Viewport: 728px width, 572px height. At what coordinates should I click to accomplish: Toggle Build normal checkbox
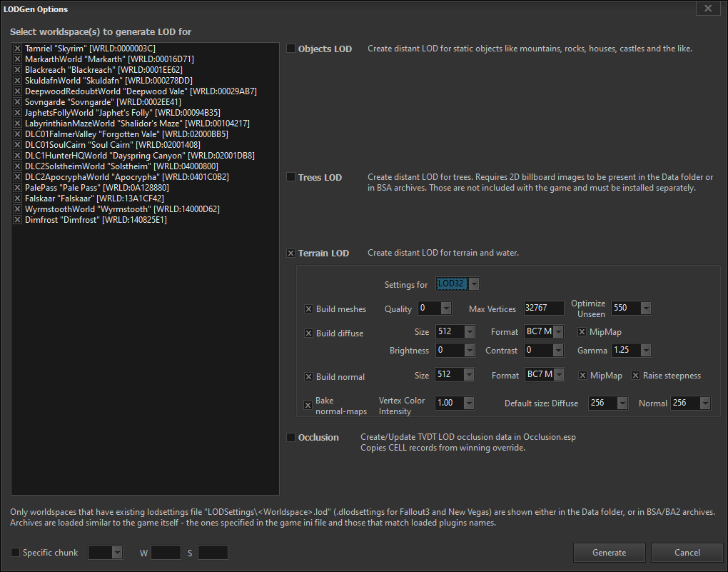pos(308,376)
